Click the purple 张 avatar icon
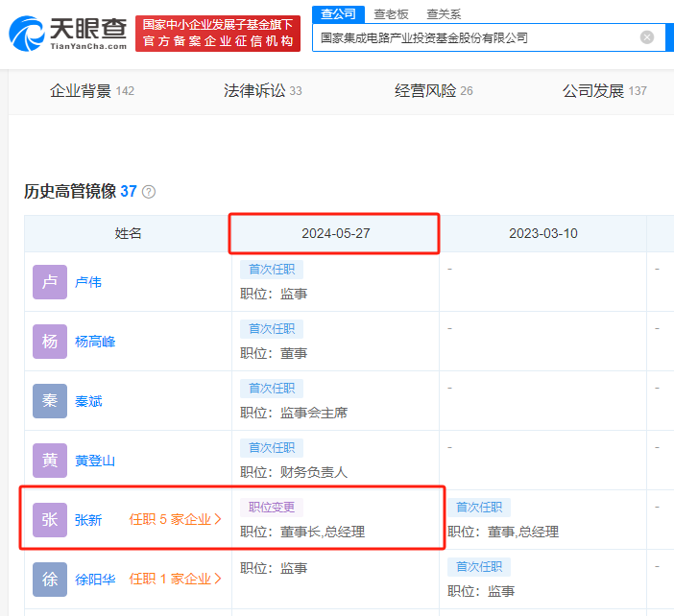 click(x=50, y=520)
